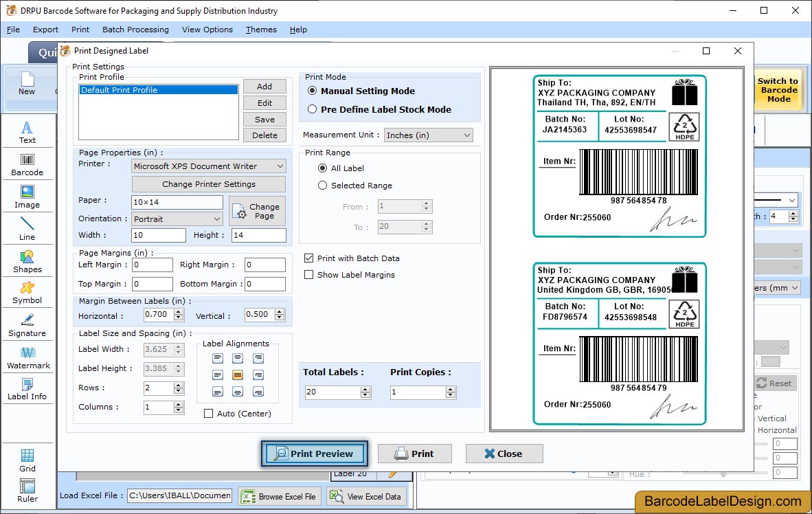Click Delete print profile button

[264, 135]
